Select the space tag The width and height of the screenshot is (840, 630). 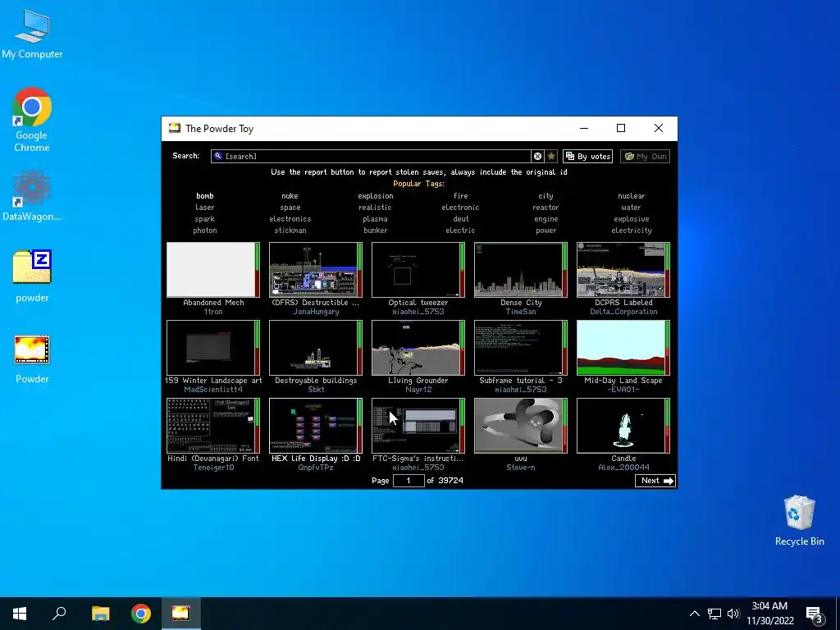pos(290,208)
